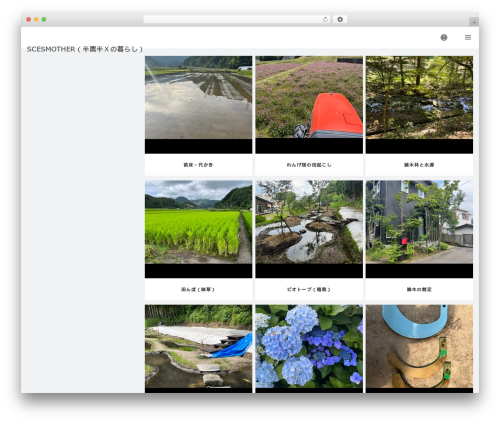Click the browser extension icon beside address bar
Image resolution: width=500 pixels, height=423 pixels.
[x=340, y=20]
